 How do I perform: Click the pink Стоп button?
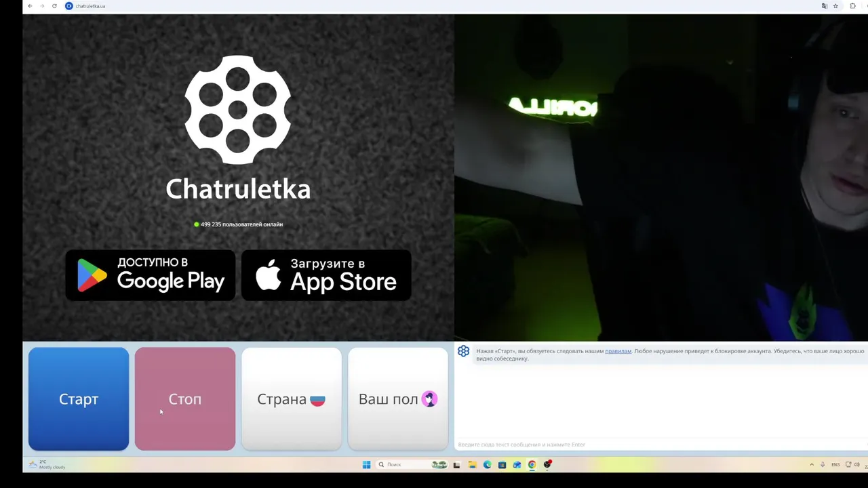[x=185, y=399]
